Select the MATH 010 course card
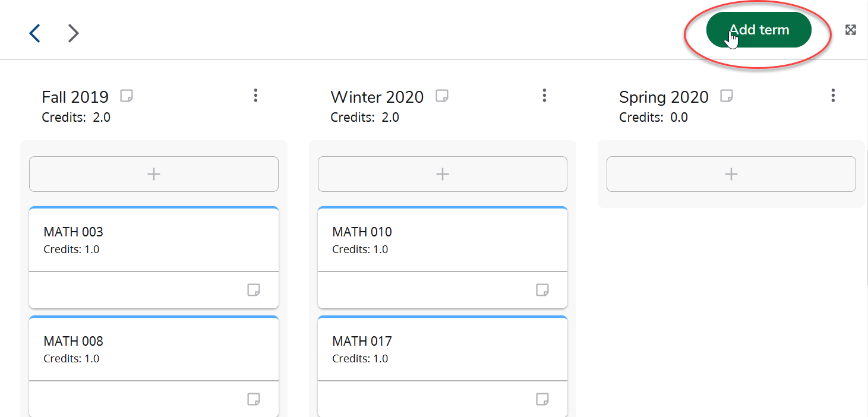The image size is (868, 417). [x=443, y=239]
